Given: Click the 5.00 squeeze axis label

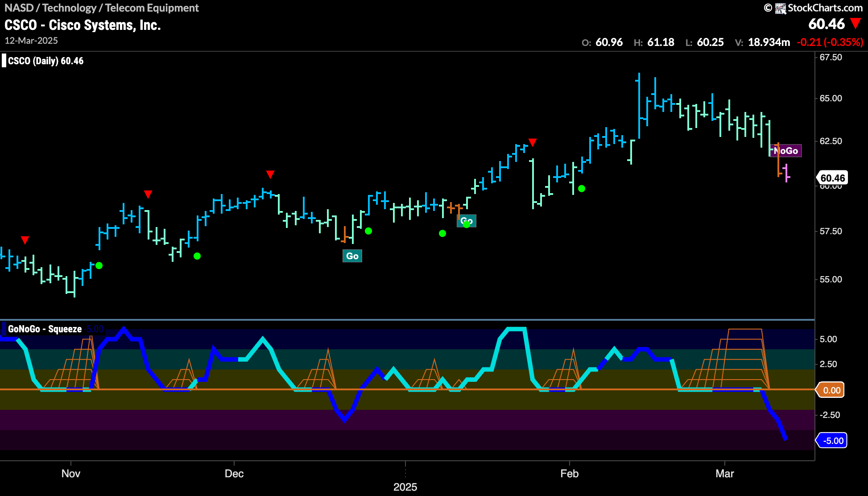Looking at the screenshot, I should (x=828, y=339).
